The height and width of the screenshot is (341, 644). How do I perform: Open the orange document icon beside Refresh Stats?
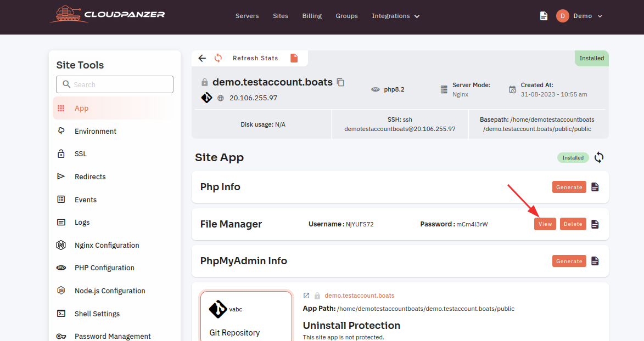(294, 58)
